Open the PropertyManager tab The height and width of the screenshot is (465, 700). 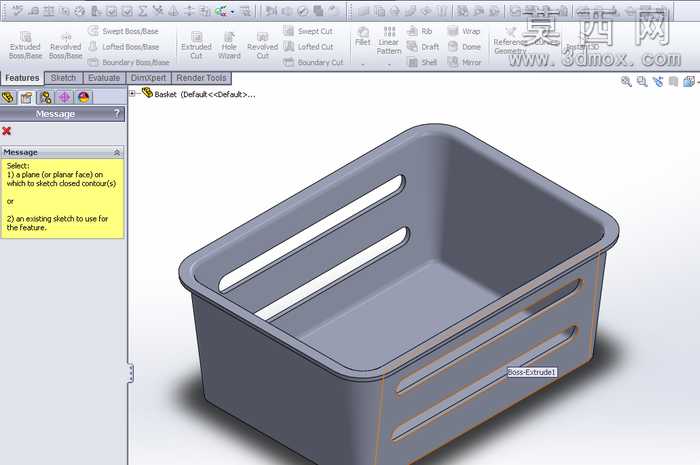27,97
